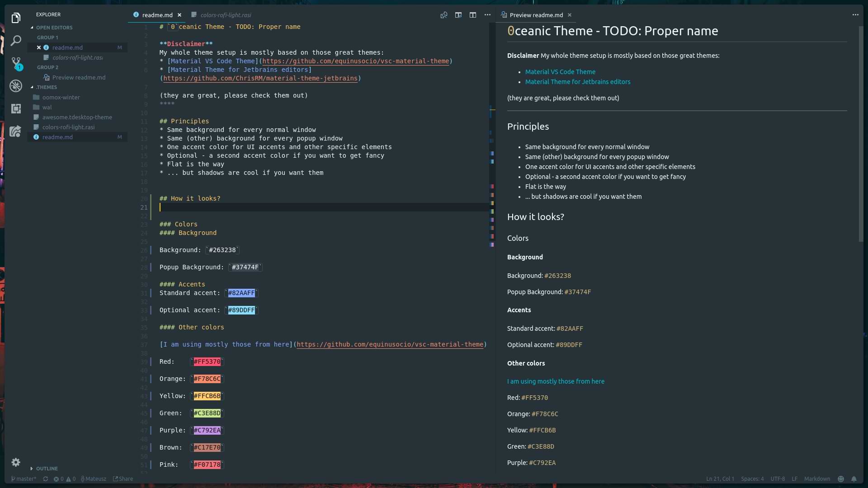This screenshot has width=868, height=488.
Task: Open the Debug view icon
Action: [x=16, y=86]
